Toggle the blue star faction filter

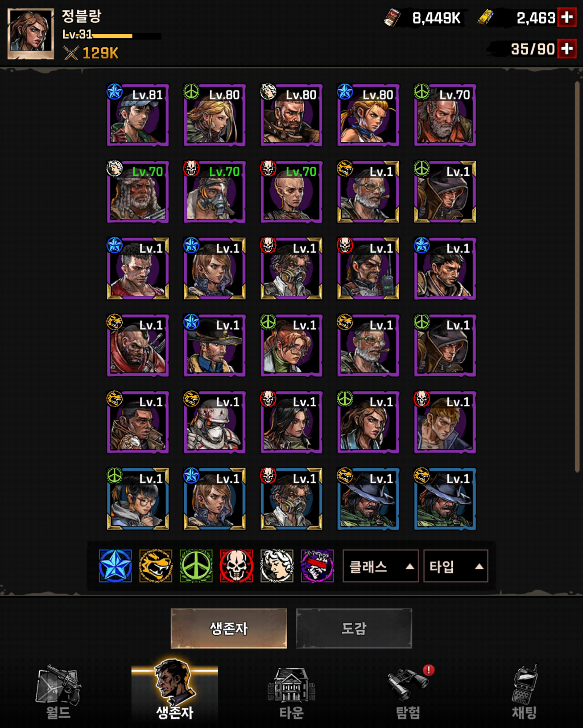pos(115,565)
